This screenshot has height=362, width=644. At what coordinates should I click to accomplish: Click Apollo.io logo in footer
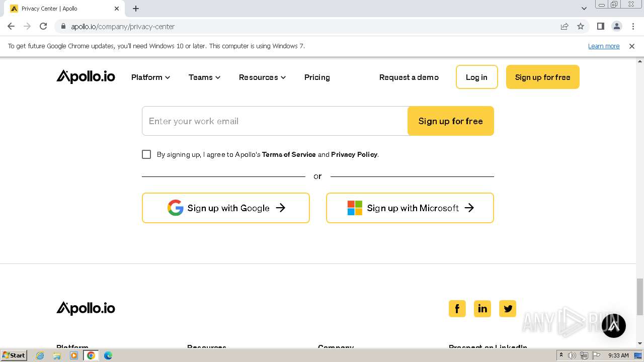click(x=86, y=308)
